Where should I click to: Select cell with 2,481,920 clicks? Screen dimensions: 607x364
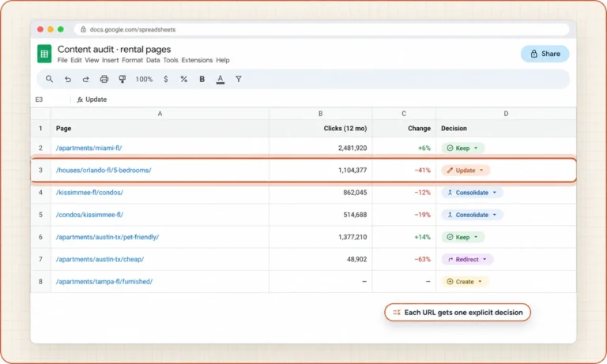click(321, 148)
